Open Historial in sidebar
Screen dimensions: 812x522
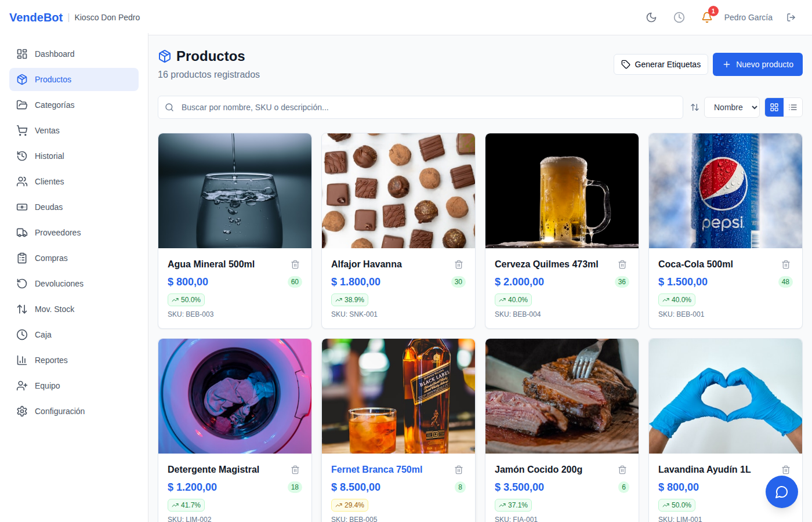(74, 156)
